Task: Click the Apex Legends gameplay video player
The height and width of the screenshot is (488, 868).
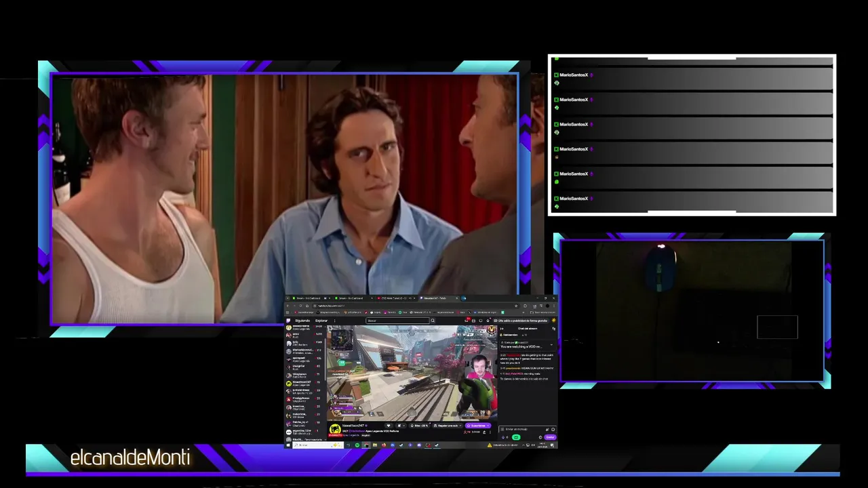Action: (412, 373)
